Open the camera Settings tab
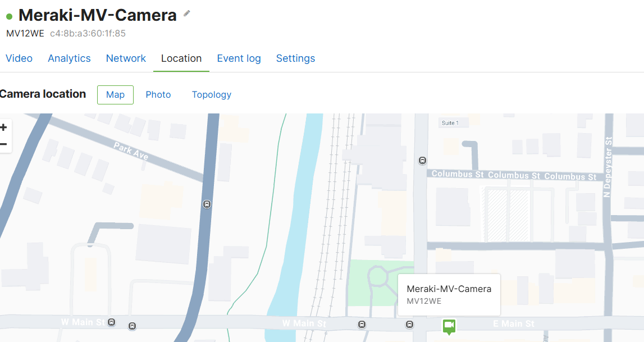Image resolution: width=644 pixels, height=342 pixels. 296,58
